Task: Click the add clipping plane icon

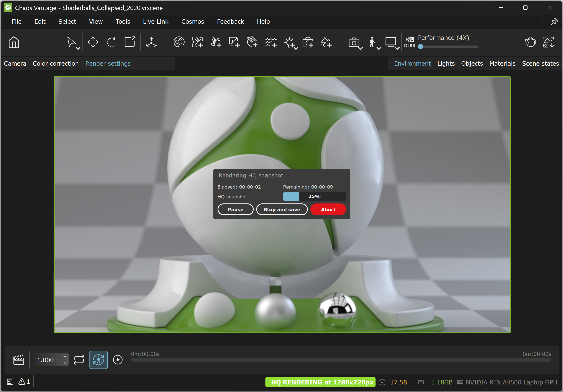Action: tap(252, 42)
